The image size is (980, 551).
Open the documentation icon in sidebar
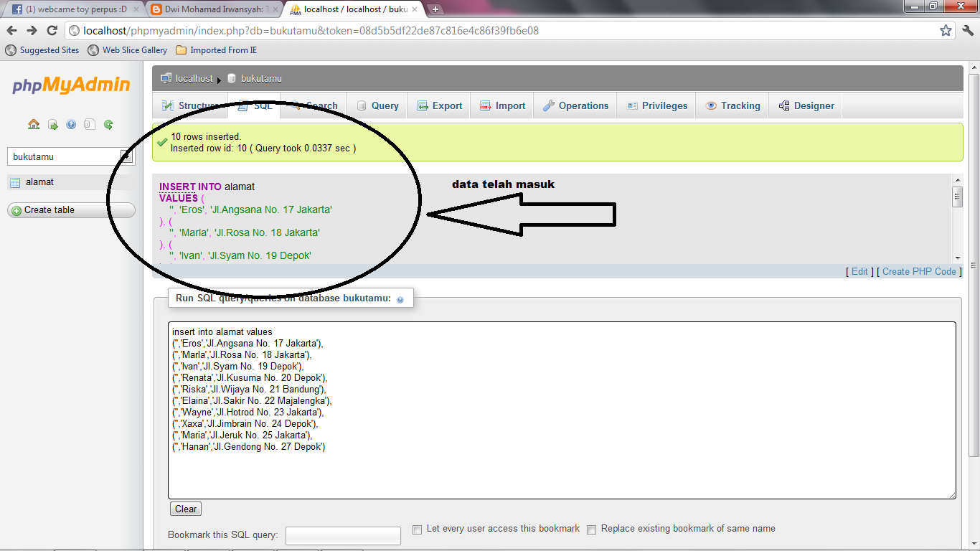71,124
